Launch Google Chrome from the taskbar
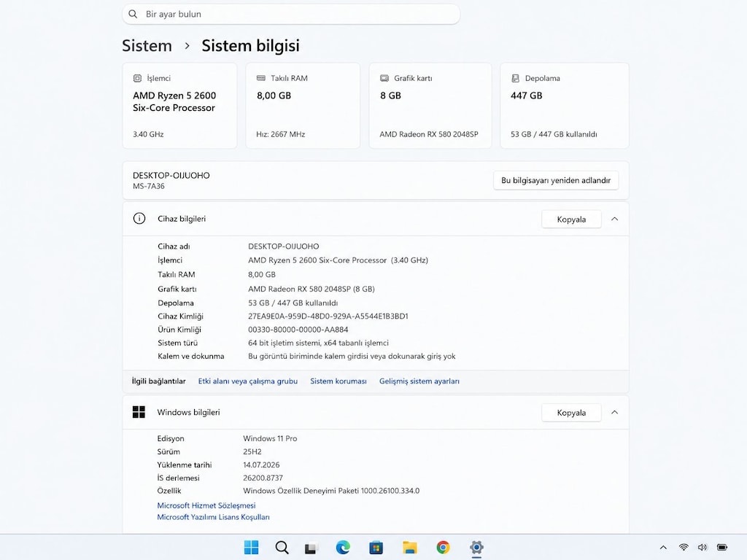This screenshot has width=747, height=560. point(443,548)
